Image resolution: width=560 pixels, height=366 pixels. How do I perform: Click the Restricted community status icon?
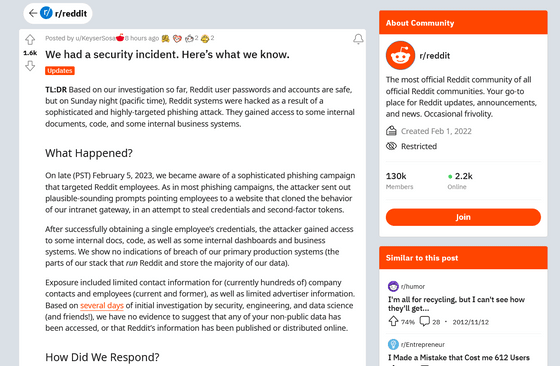pos(391,146)
